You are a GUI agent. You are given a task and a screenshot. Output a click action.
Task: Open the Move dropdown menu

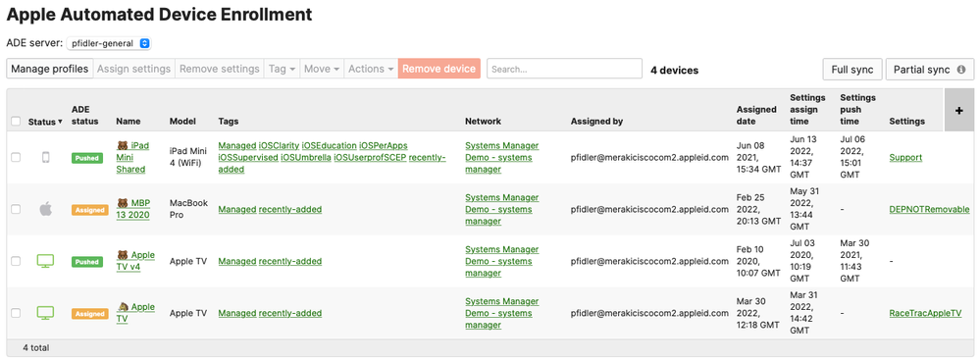tap(322, 69)
